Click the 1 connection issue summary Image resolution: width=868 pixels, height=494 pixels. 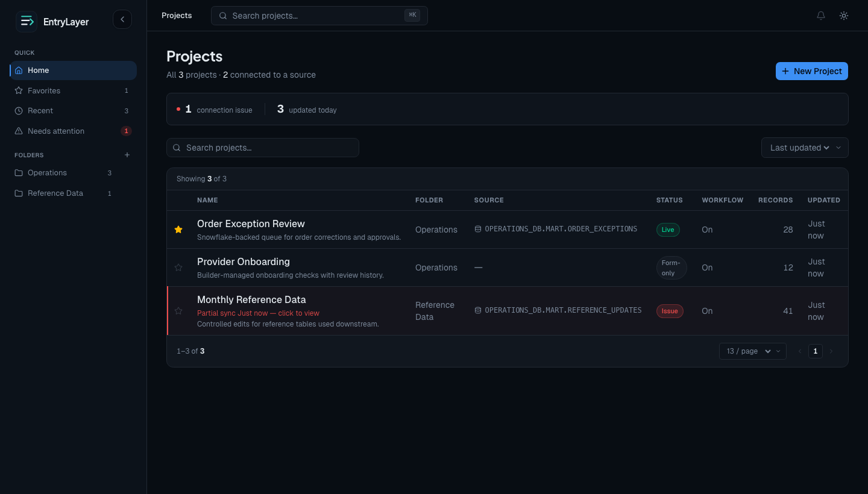coord(215,109)
